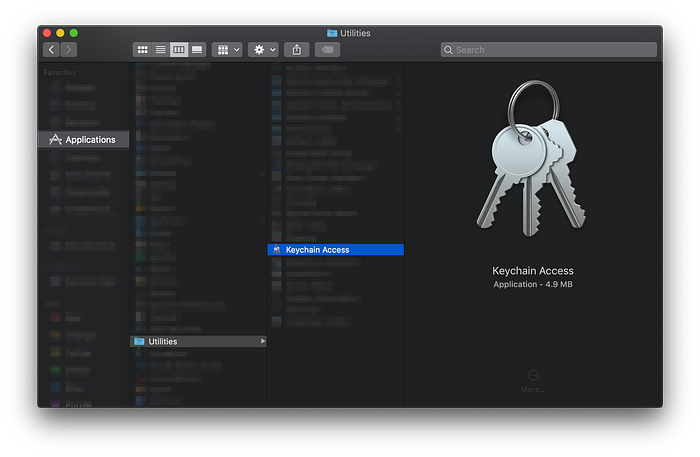The width and height of the screenshot is (700, 457).
Task: Click the Share button
Action: pyautogui.click(x=296, y=50)
